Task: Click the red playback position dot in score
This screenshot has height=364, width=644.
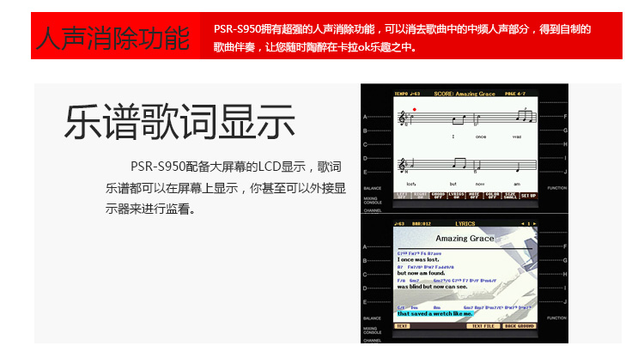Action: point(415,109)
